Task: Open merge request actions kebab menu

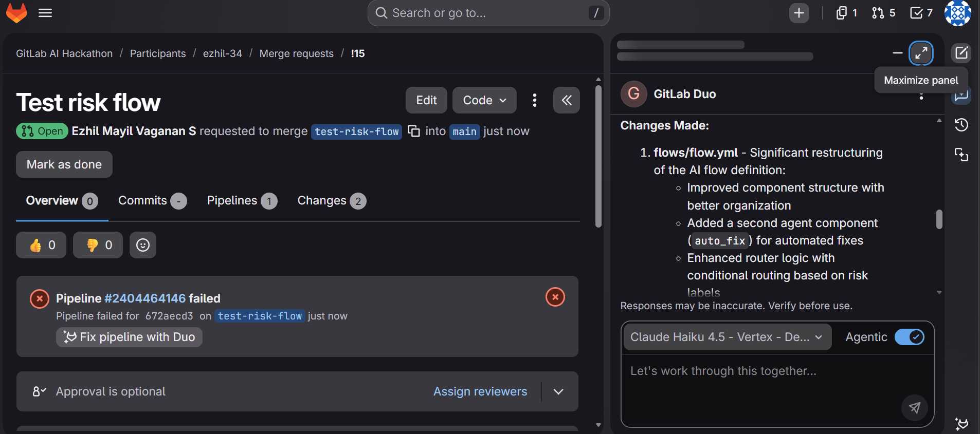Action: 535,100
